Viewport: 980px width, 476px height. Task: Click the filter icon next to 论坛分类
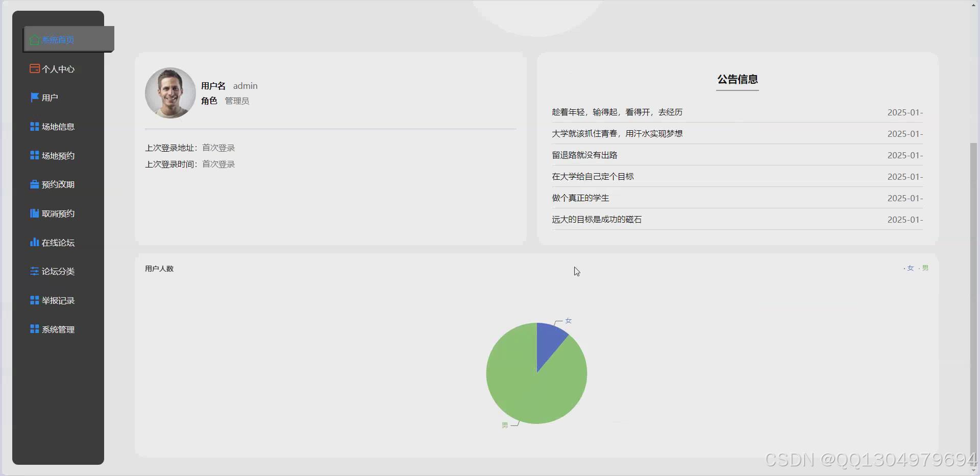click(34, 271)
